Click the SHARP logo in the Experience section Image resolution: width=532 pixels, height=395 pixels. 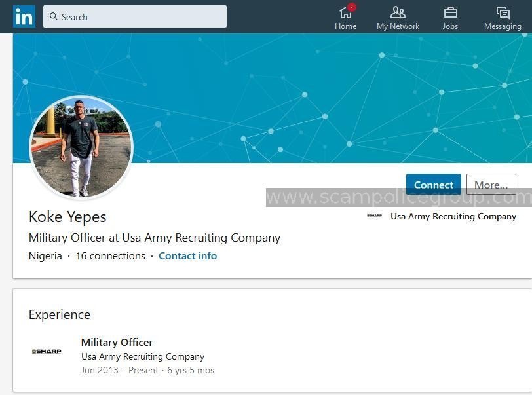pyautogui.click(x=47, y=352)
